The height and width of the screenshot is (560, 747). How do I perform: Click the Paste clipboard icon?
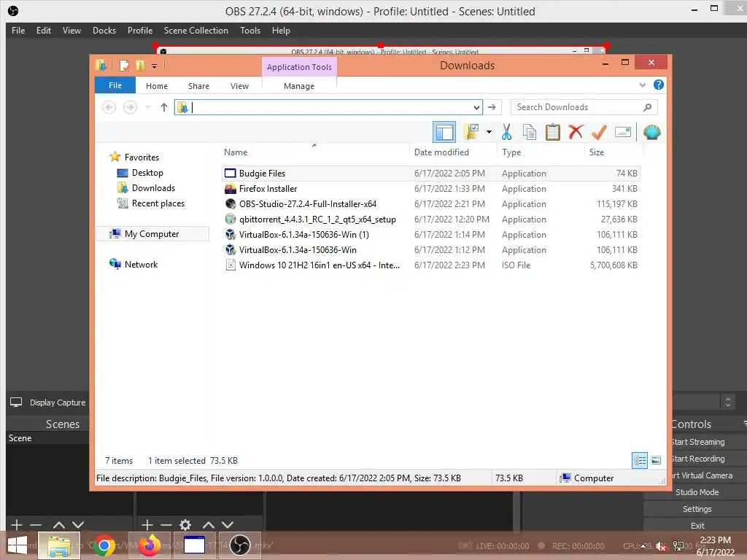pos(553,133)
